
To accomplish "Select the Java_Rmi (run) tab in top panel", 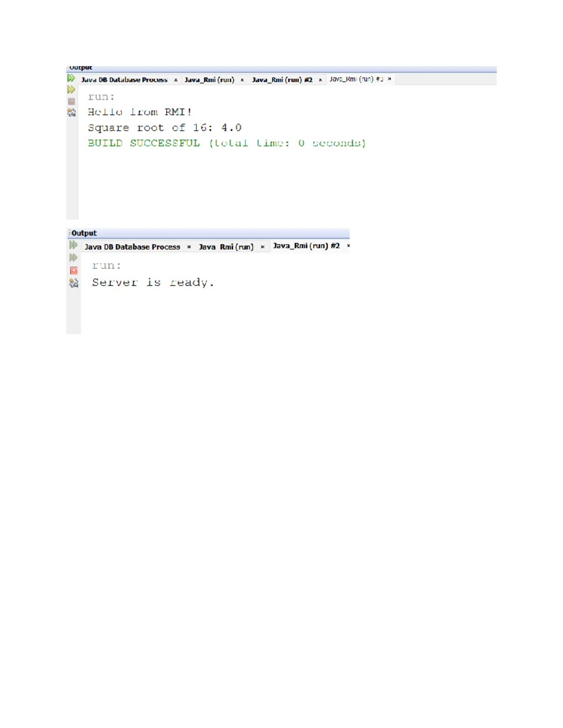I will [x=209, y=80].
